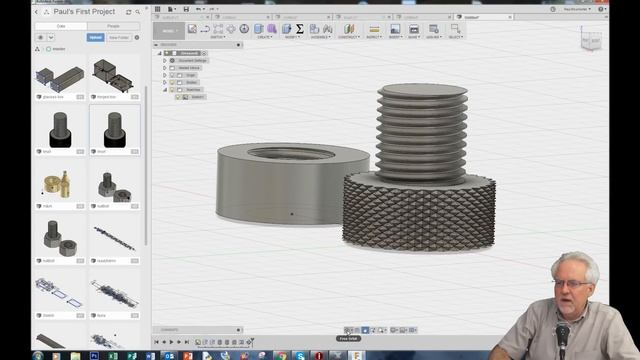Go back from Paul's First Project
The height and width of the screenshot is (360, 640).
coord(37,12)
